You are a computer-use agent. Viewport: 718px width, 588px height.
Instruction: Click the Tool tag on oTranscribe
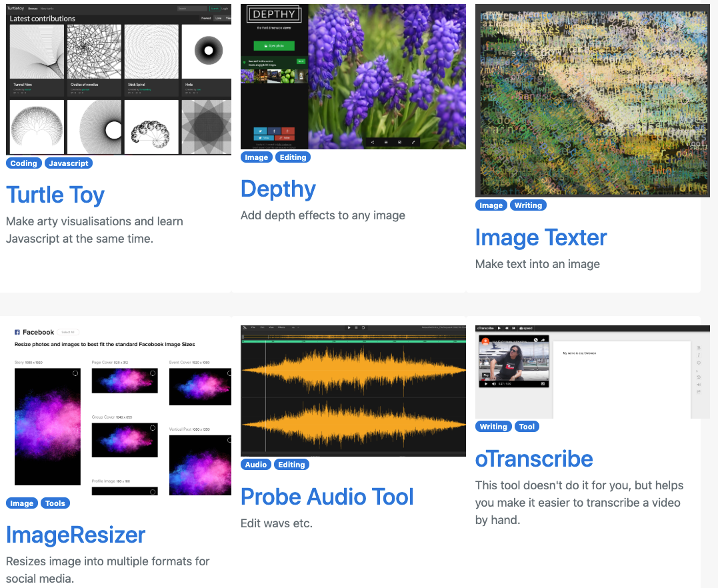[527, 427]
